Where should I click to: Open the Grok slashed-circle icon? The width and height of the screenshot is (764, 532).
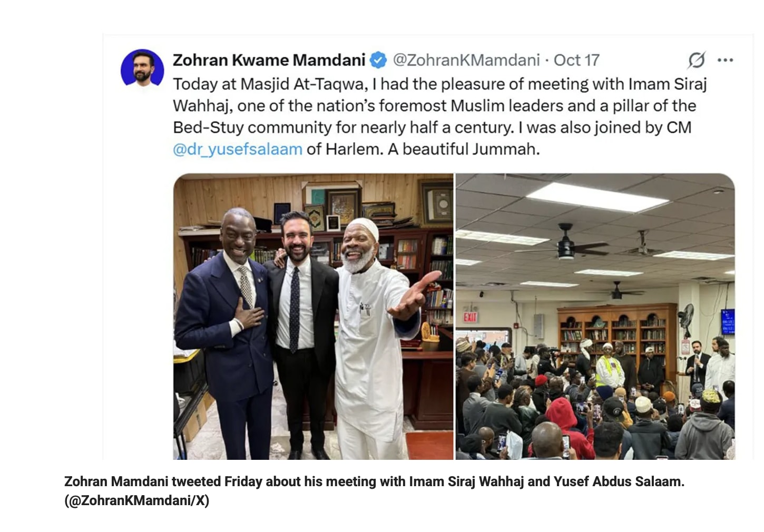697,60
